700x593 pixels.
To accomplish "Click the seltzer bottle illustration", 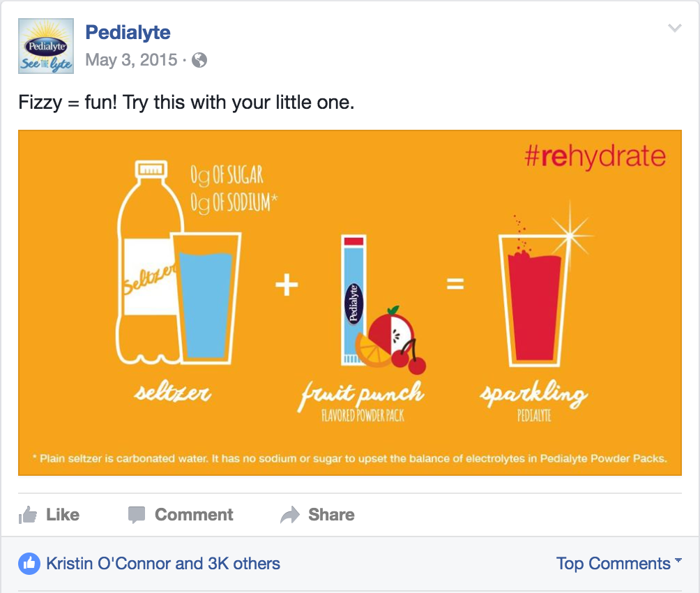I will tap(147, 262).
